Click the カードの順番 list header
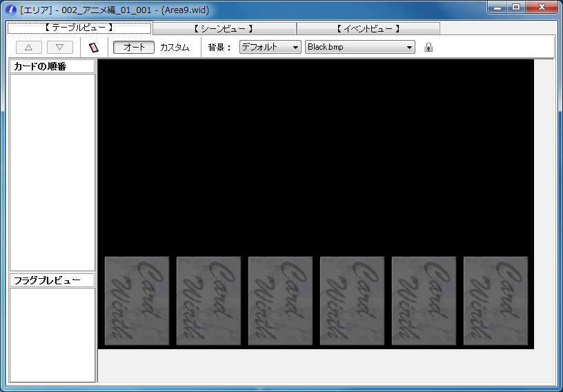 [52, 66]
